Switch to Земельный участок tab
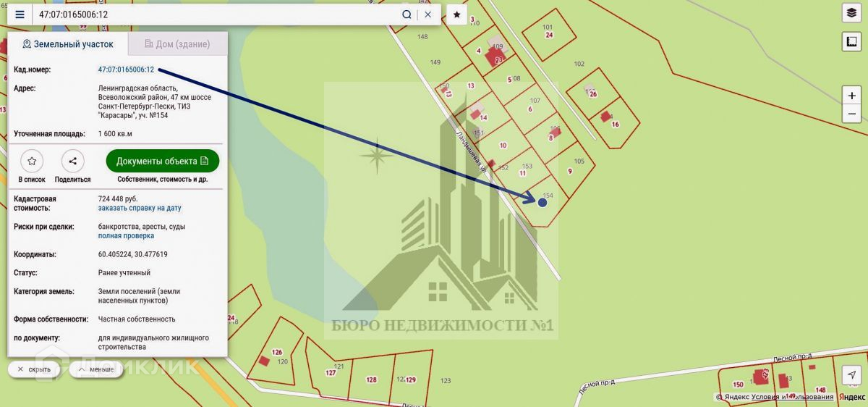This screenshot has width=868, height=407. (x=68, y=43)
